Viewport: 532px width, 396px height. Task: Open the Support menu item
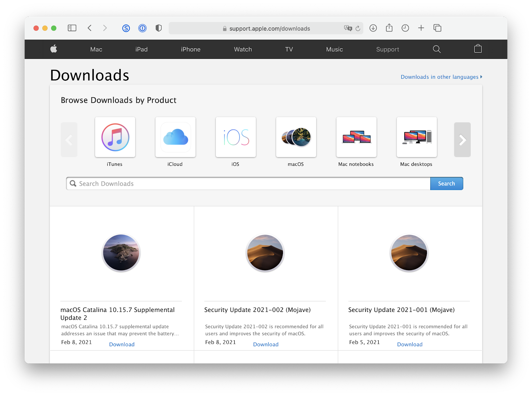point(387,49)
